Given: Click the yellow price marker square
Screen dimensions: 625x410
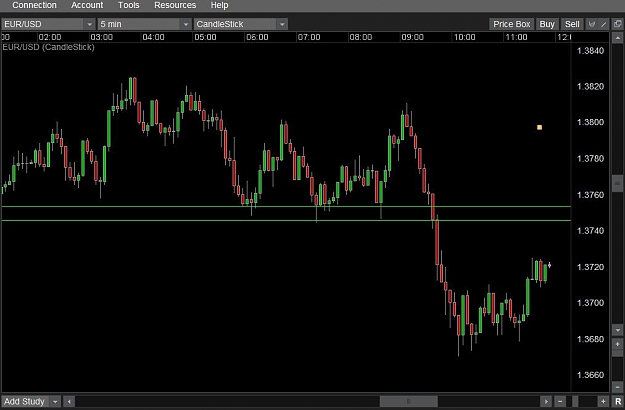Looking at the screenshot, I should 539,128.
